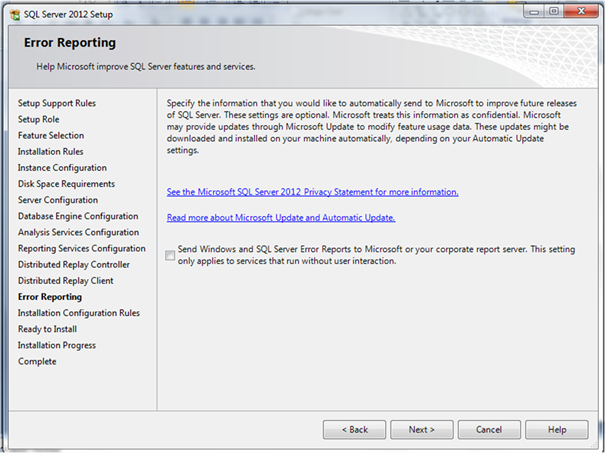The image size is (605, 453).
Task: Select Ready to Install step
Action: point(47,329)
